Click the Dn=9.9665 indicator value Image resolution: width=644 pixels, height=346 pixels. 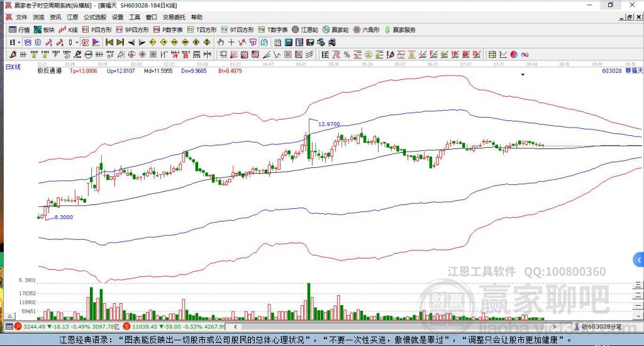point(194,70)
